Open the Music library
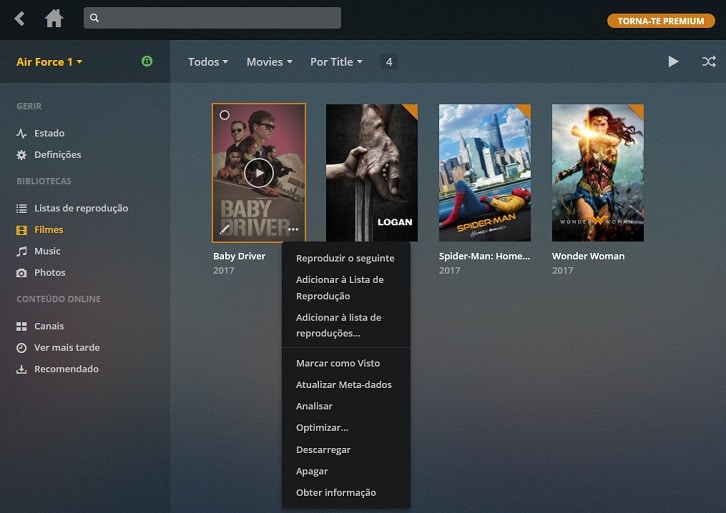This screenshot has width=726, height=513. click(x=47, y=251)
